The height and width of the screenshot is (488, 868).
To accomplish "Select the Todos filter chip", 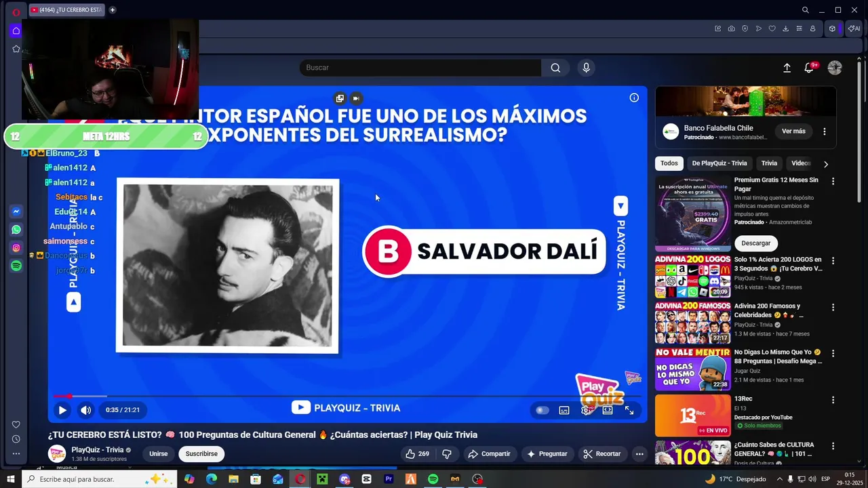I will tap(669, 163).
